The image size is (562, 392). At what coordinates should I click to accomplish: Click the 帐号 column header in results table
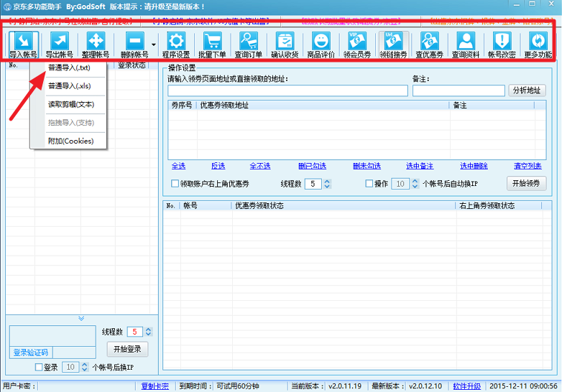(x=206, y=206)
